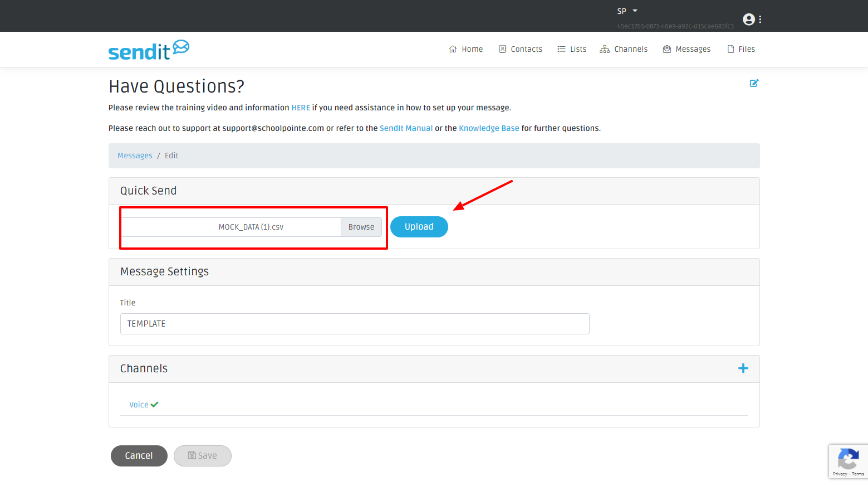
Task: Click the reCAPTCHA badge
Action: point(847,461)
